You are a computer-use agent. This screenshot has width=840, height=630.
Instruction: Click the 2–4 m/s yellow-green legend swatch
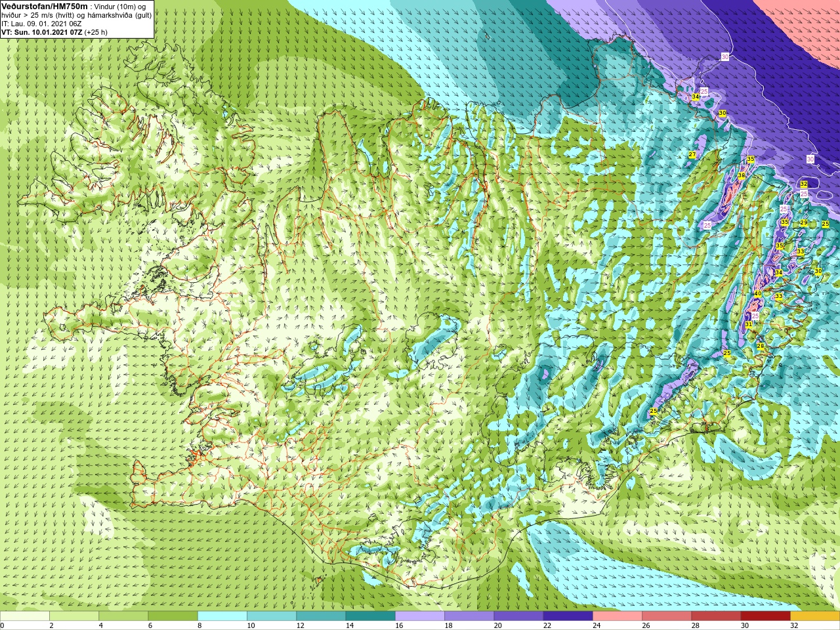[74, 616]
